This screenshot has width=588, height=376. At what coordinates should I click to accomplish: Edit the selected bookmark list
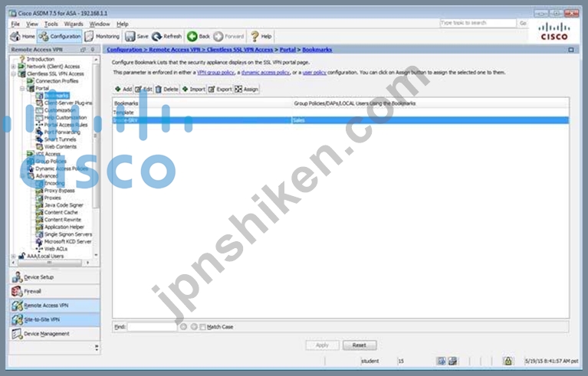tap(143, 89)
